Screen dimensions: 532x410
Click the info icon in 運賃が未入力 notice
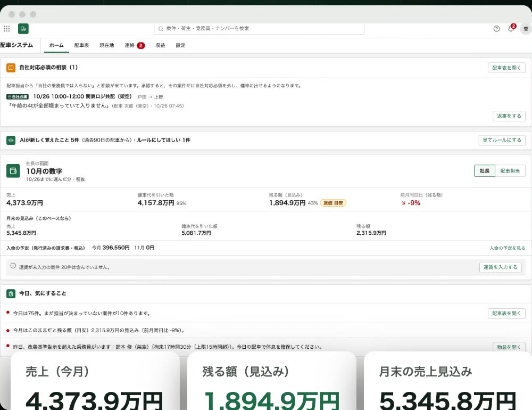pos(13,266)
